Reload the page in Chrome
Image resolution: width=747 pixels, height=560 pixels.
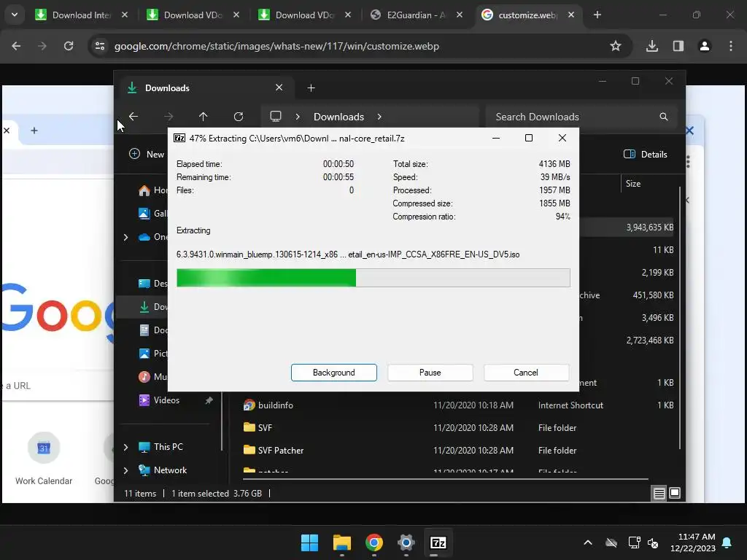(x=69, y=46)
